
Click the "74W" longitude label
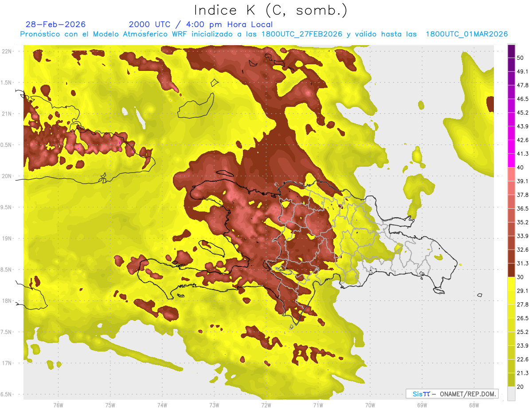[162, 404]
